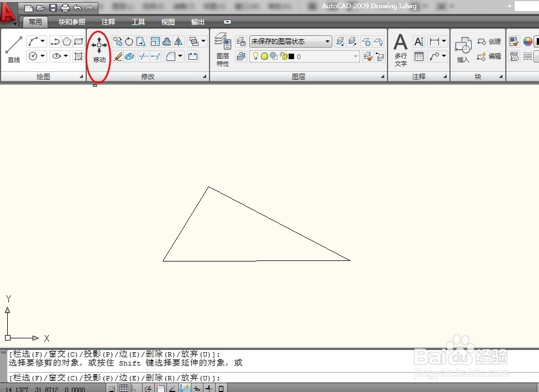
Task: Click the Create (创建) block button
Action: 489,40
